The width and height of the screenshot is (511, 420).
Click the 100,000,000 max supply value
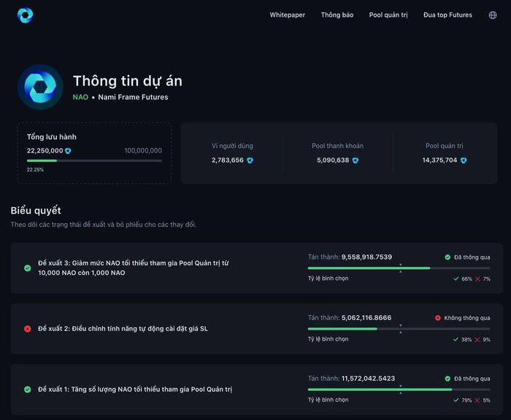[143, 150]
